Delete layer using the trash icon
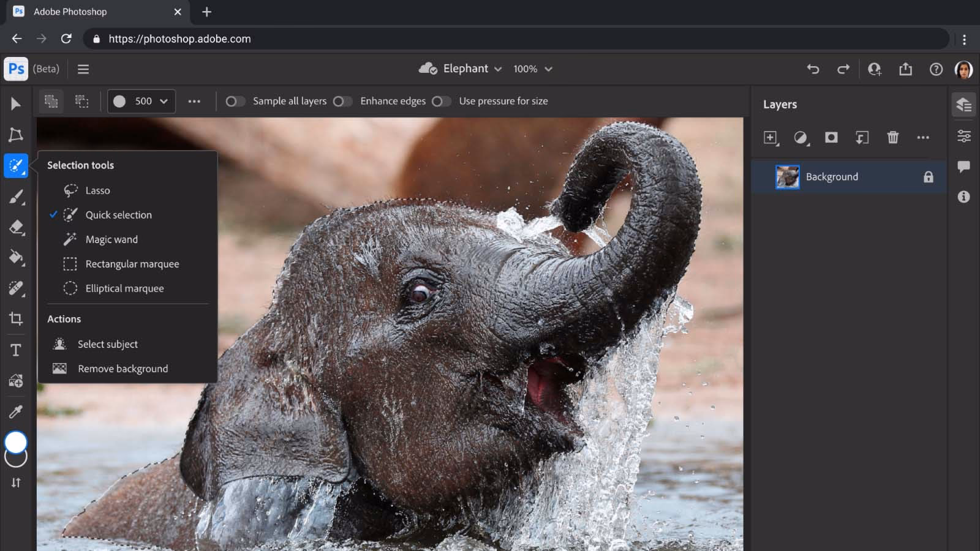This screenshot has width=980, height=551. (893, 138)
